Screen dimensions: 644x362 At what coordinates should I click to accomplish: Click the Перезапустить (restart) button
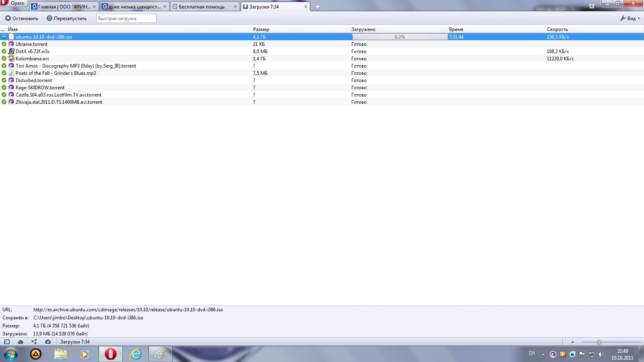[66, 18]
